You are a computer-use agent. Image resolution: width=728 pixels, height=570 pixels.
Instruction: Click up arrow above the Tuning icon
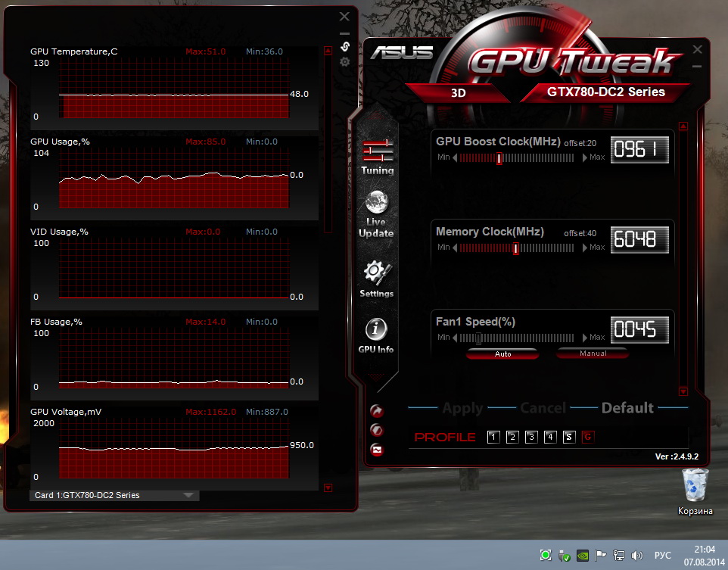coord(377,115)
